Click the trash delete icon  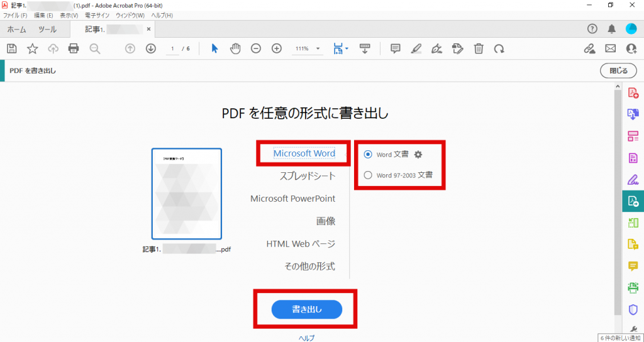(479, 48)
